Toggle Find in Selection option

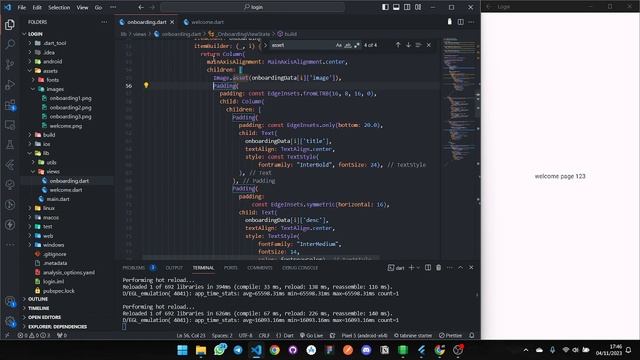point(418,45)
